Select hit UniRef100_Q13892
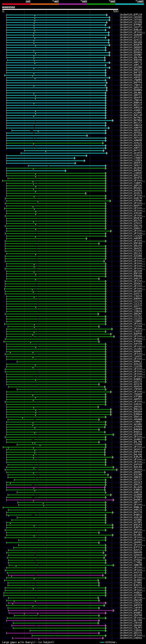Image resolution: width=146 pixels, height=644 pixels. 131,580
